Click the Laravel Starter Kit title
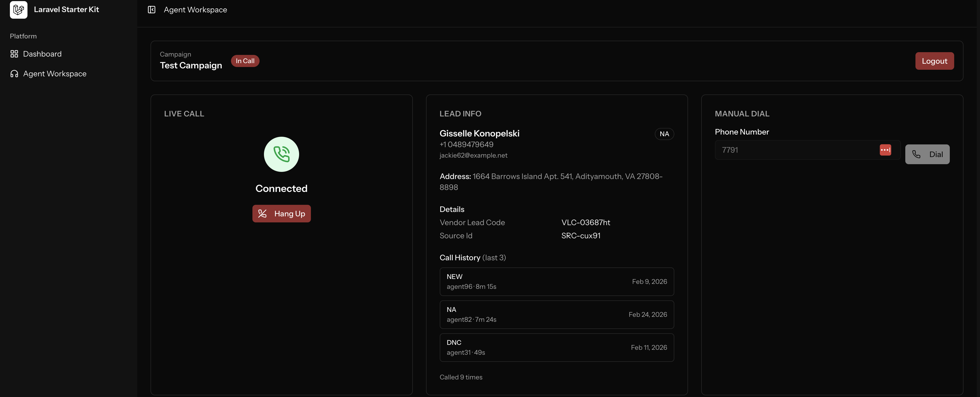Screen dimensions: 980x397 click(66, 10)
